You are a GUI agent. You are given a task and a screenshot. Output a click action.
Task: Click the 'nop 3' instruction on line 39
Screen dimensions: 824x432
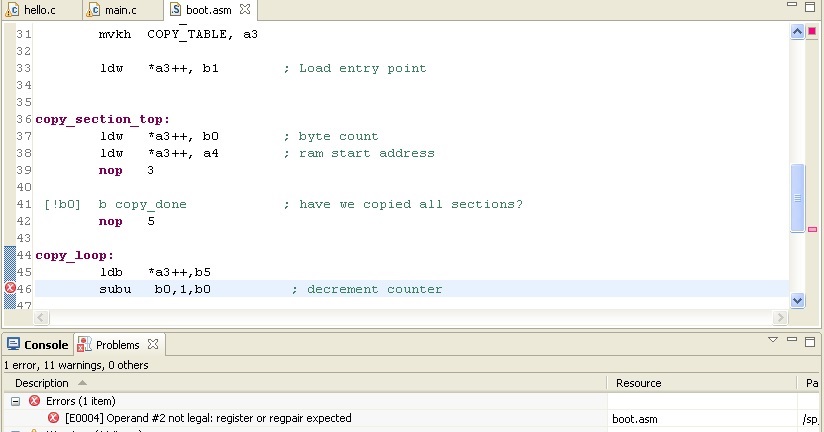tap(126, 170)
